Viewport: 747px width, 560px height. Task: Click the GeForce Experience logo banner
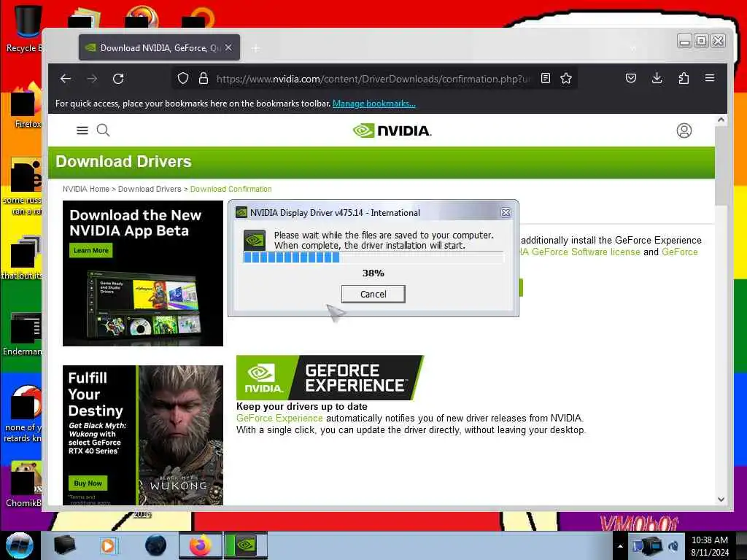point(330,378)
